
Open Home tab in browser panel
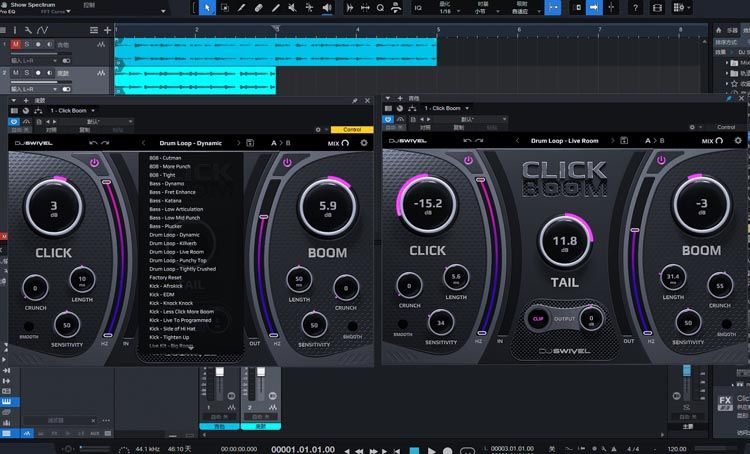click(718, 30)
